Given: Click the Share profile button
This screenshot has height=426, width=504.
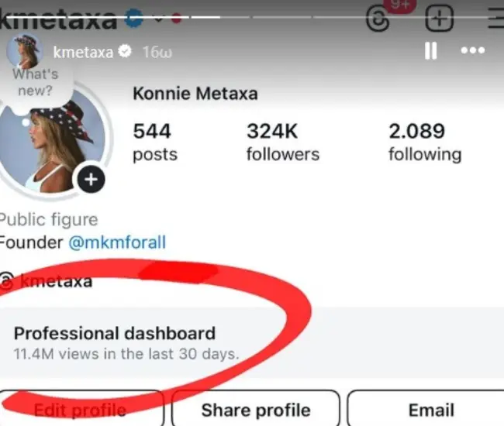Looking at the screenshot, I should 255,409.
